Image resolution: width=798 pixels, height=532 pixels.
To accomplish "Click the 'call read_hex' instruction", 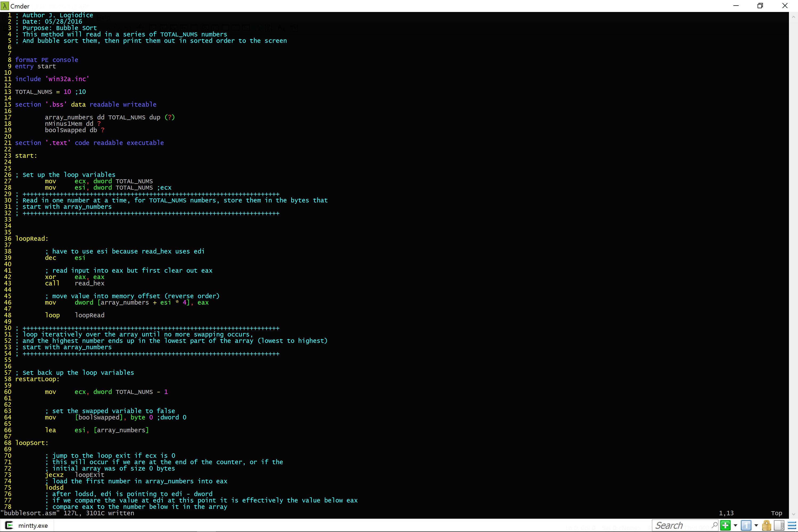I will (x=75, y=283).
